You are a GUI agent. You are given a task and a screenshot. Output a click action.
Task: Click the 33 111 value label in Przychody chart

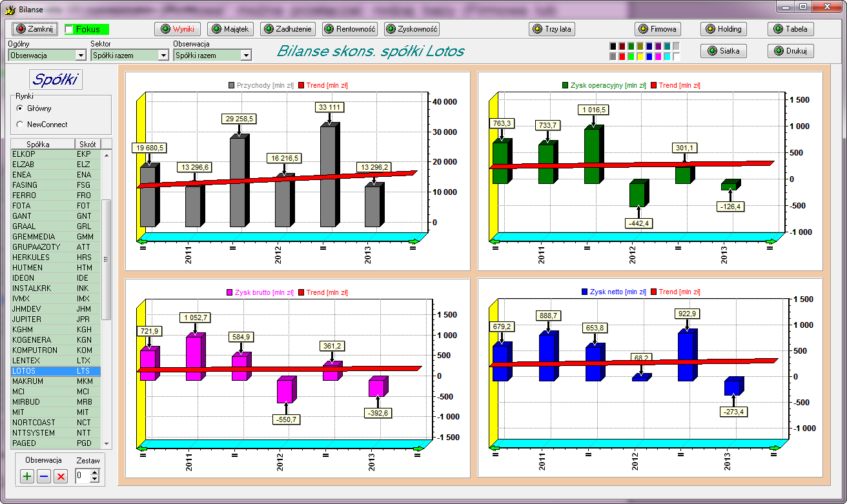pos(329,106)
